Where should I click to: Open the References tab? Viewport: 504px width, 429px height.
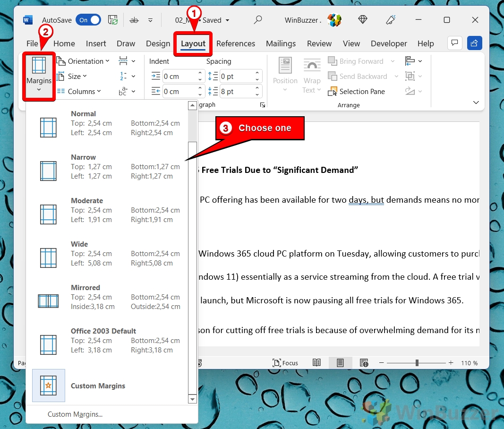[235, 43]
